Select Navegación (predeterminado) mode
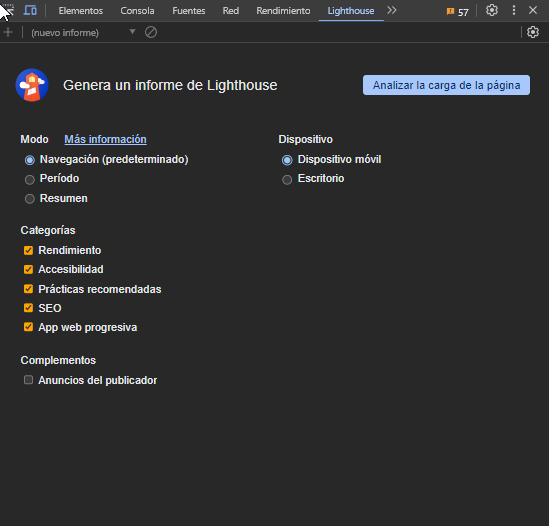The width and height of the screenshot is (549, 526). point(30,160)
